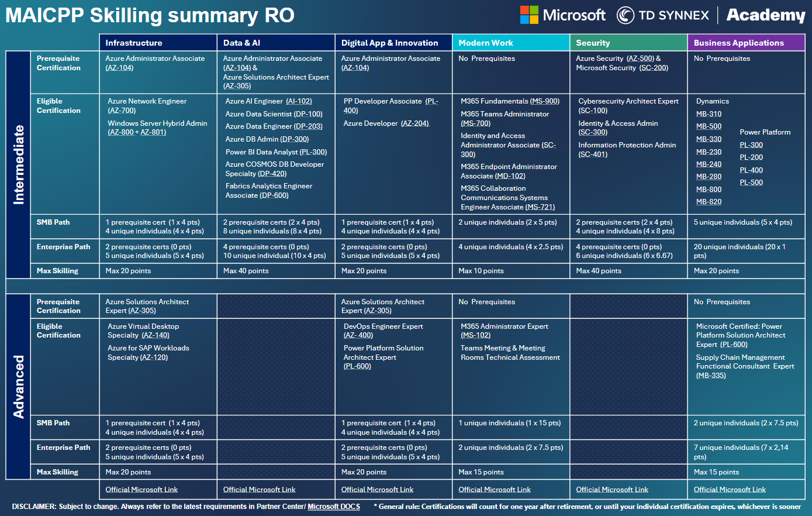Click the Microsoft DOCS link in disclaimer

coord(334,507)
